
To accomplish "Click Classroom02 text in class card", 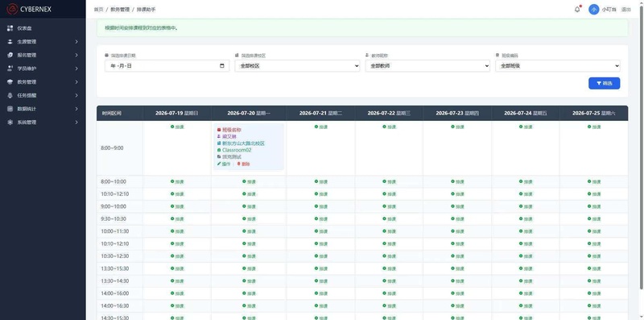I will [x=237, y=150].
